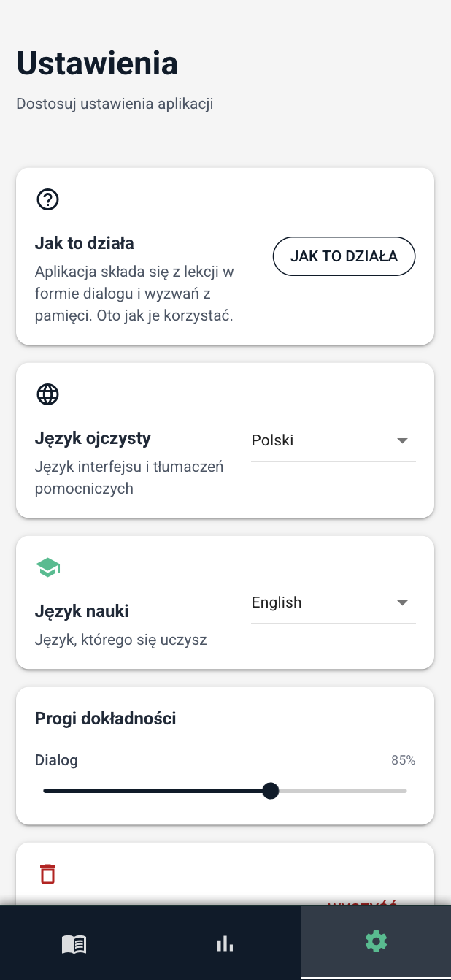
Task: Tap the Dialog accuracy slider handle
Action: [271, 791]
